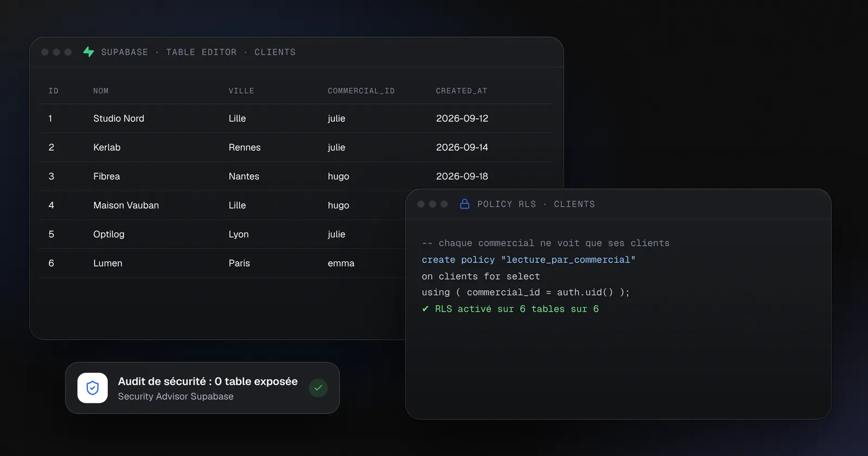Click the "Audit de sécurité : 0 table exposée" title
This screenshot has height=456, width=868.
click(208, 382)
